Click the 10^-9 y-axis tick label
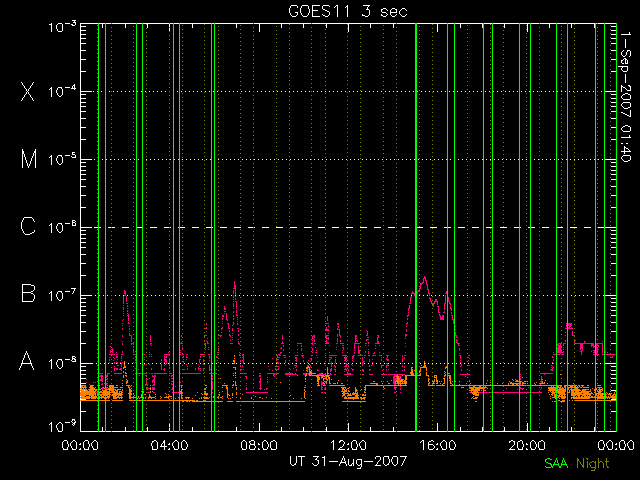 click(62, 426)
